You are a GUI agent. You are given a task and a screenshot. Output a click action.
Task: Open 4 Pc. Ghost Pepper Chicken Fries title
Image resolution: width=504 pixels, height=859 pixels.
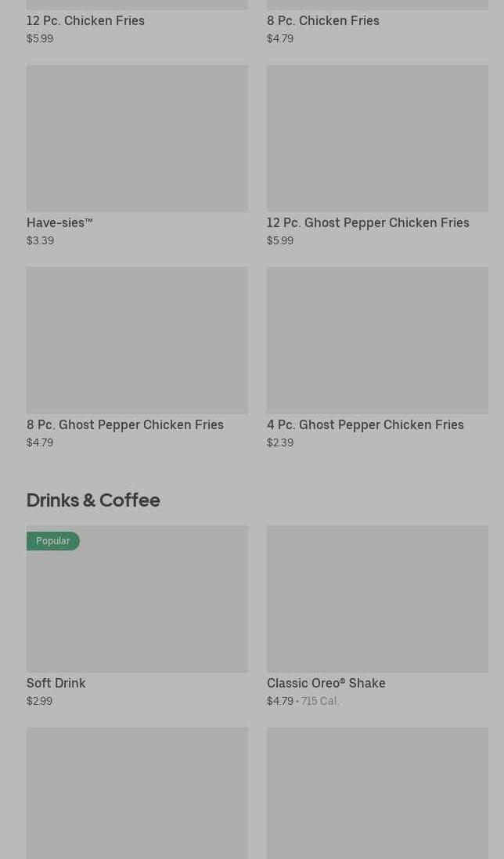click(x=365, y=425)
